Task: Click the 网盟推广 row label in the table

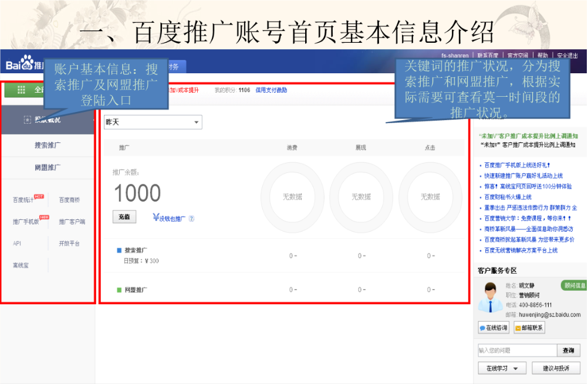Action: (x=136, y=290)
